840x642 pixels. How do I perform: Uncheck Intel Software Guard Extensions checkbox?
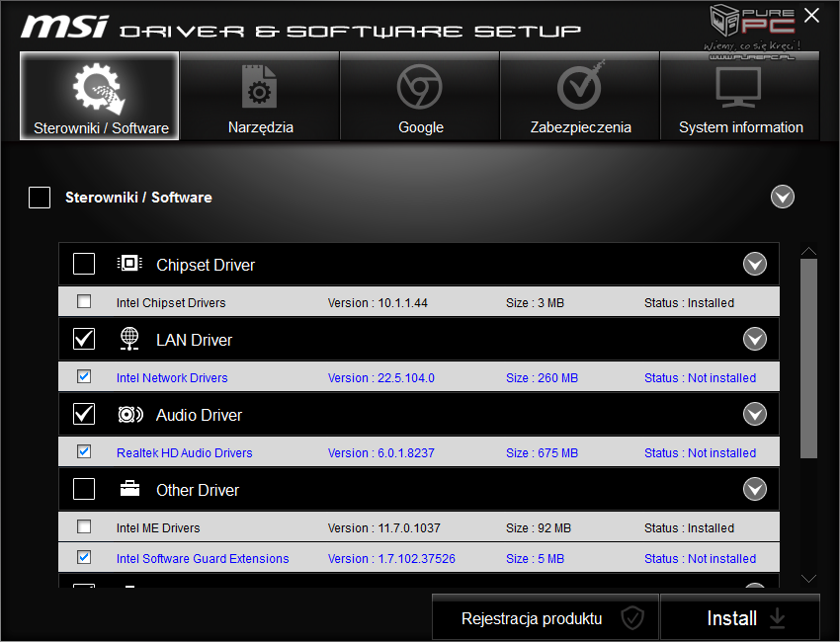click(84, 557)
